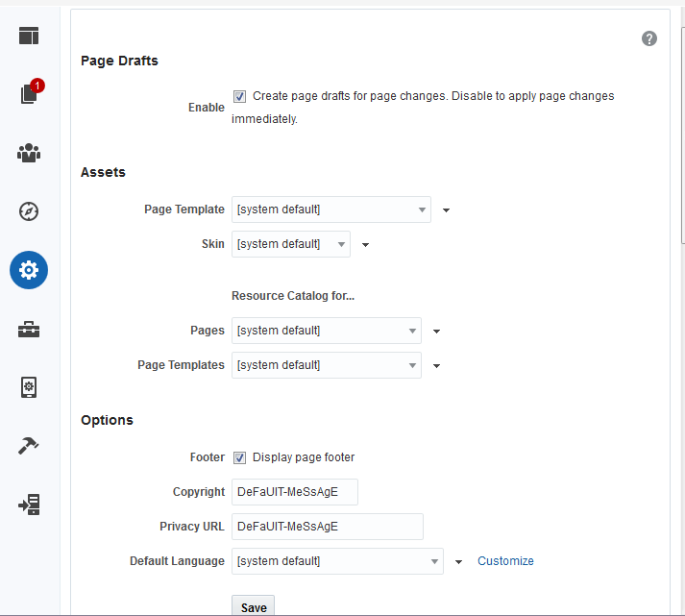Open the Page Template dropdown
Screen dimensions: 685x616
(330, 209)
